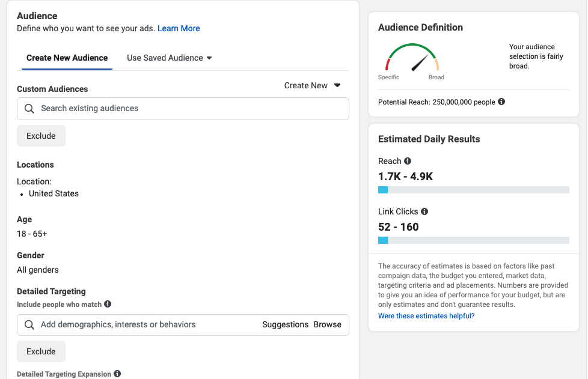Click Exclude under Detailed Targeting
The width and height of the screenshot is (588, 379).
click(x=41, y=351)
